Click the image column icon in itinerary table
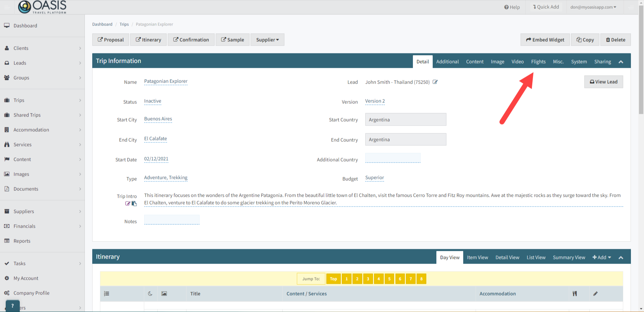This screenshot has height=312, width=644. point(164,294)
